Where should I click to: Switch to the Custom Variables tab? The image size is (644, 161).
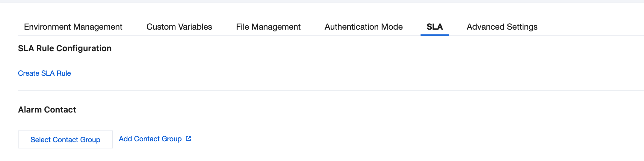(179, 27)
